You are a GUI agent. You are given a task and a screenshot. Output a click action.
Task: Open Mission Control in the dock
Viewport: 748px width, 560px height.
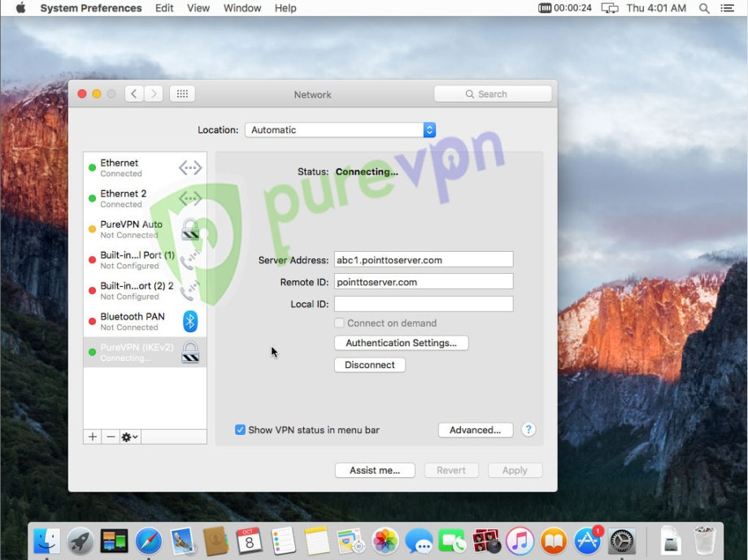click(x=114, y=541)
